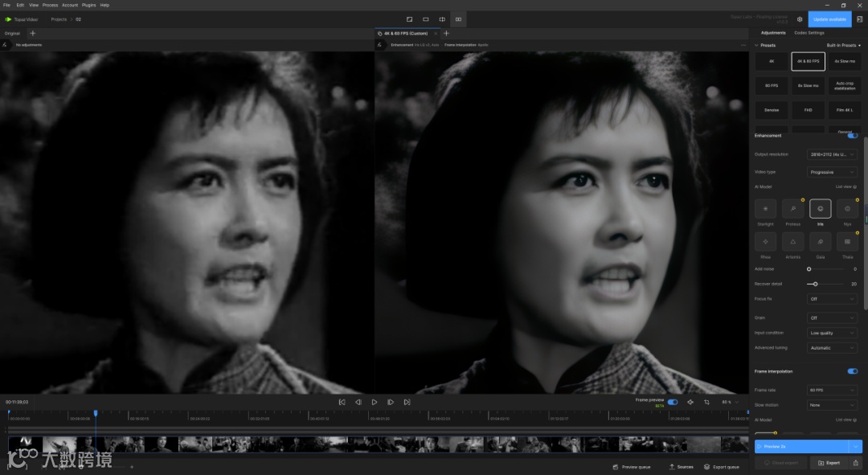Select the Artemis AI model icon
This screenshot has width=868, height=475.
[x=792, y=241]
